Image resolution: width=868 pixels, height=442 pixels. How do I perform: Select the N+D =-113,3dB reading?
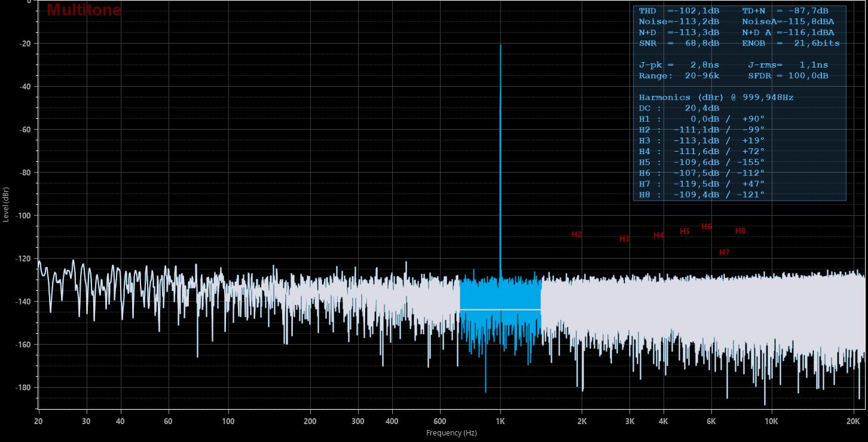tap(678, 32)
